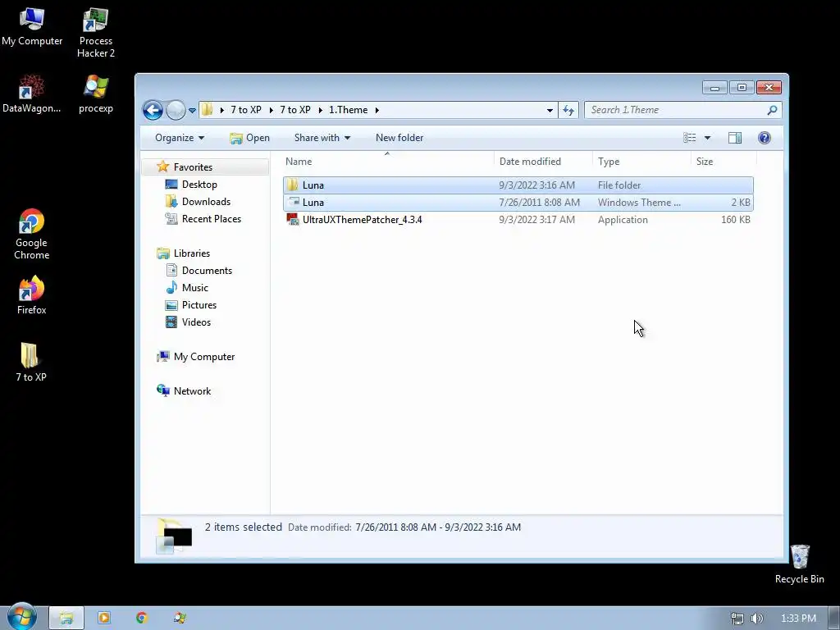Click the network tray icon
The image size is (840, 630).
pos(737,619)
